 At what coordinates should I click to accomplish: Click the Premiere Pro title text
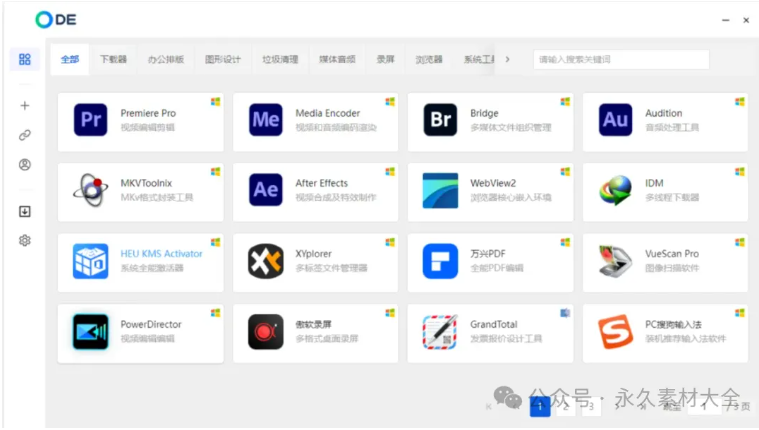point(148,113)
